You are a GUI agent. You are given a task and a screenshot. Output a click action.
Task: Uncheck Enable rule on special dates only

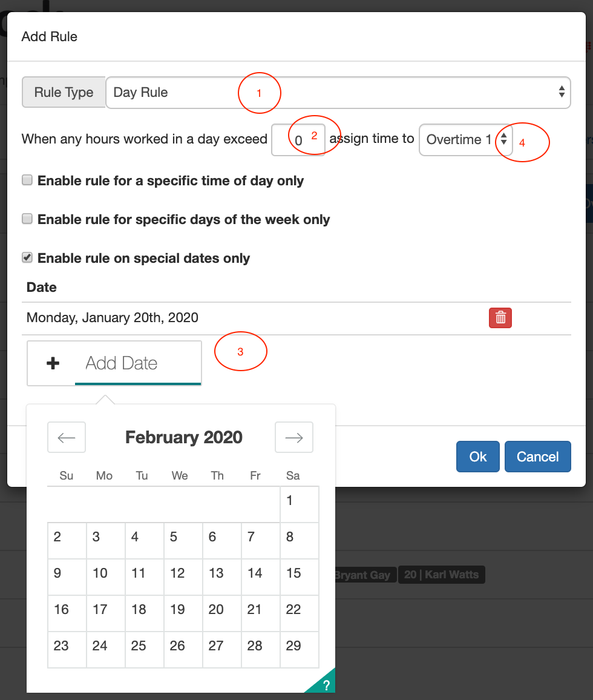(x=27, y=257)
